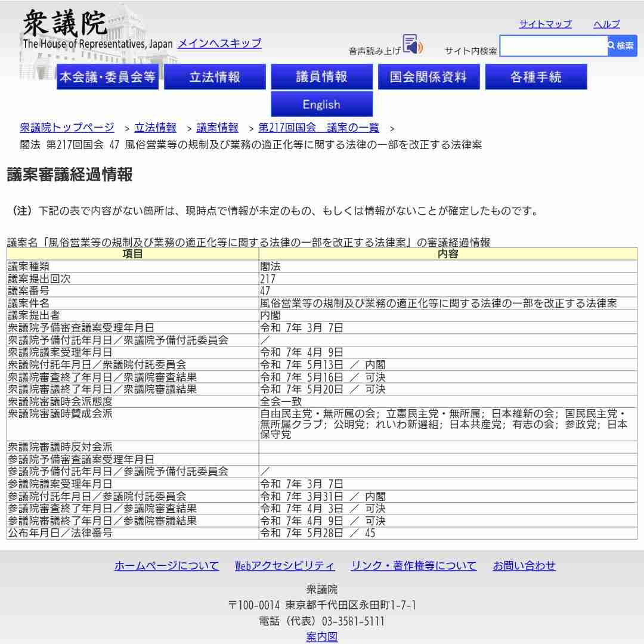The image size is (644, 644).
Task: Open 第217回国会 議案の一覧 breadcrumb link
Action: click(x=318, y=128)
